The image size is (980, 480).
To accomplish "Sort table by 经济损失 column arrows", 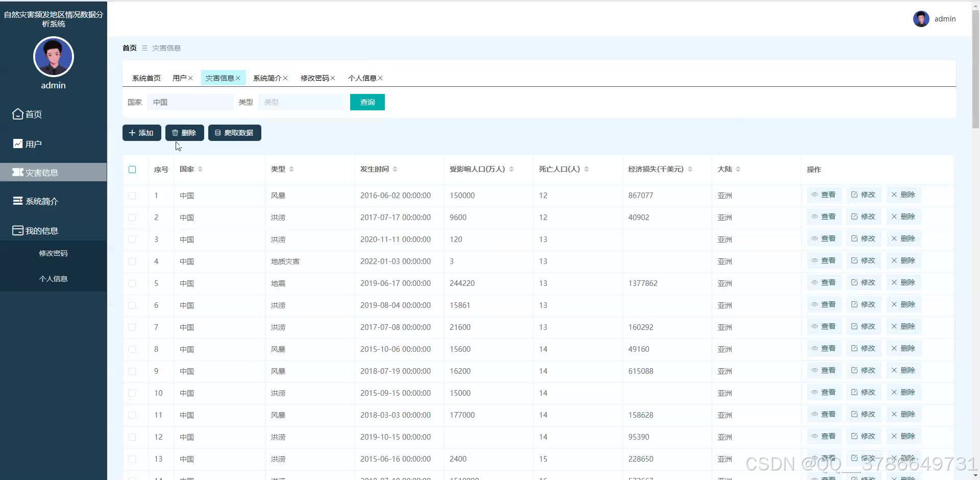I will pos(690,169).
